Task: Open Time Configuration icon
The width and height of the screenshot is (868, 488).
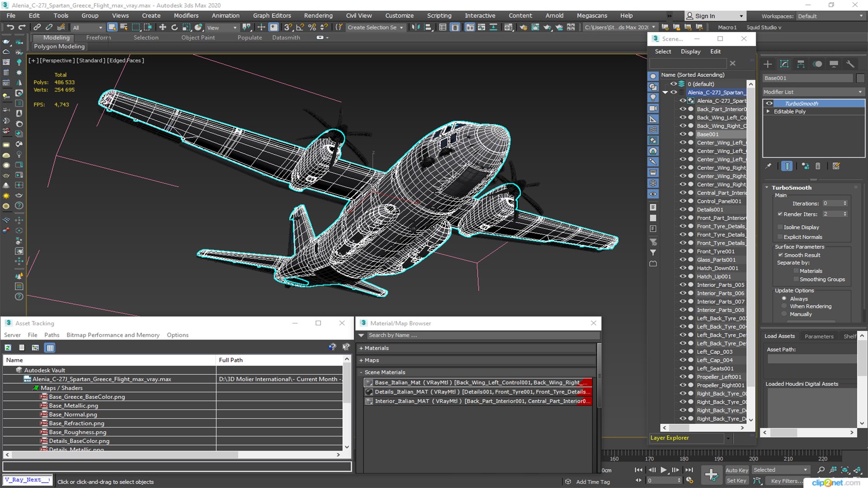Action: pos(689,480)
